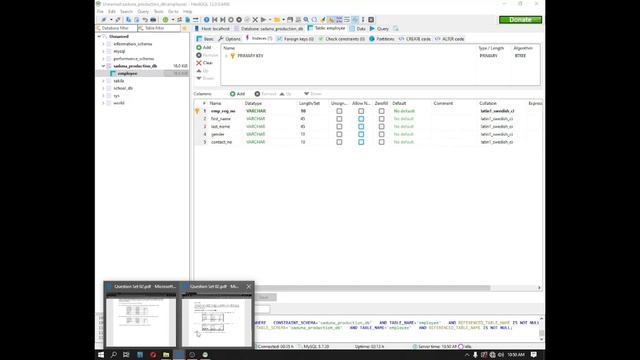Click Clear indexes button
Viewport: 640px width, 360px height.
point(204,63)
